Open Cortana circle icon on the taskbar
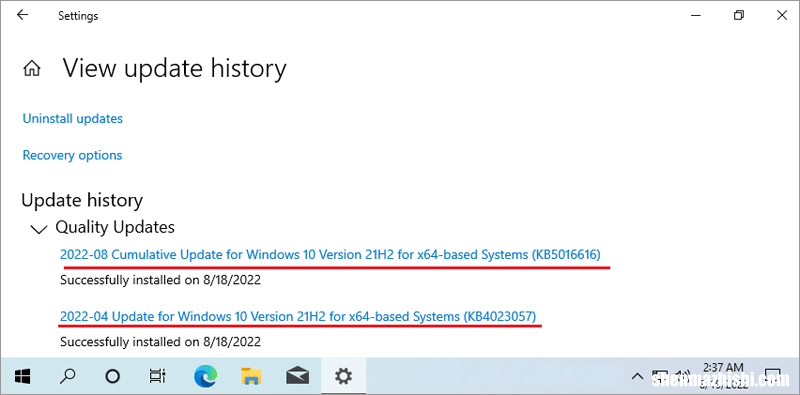 tap(112, 377)
